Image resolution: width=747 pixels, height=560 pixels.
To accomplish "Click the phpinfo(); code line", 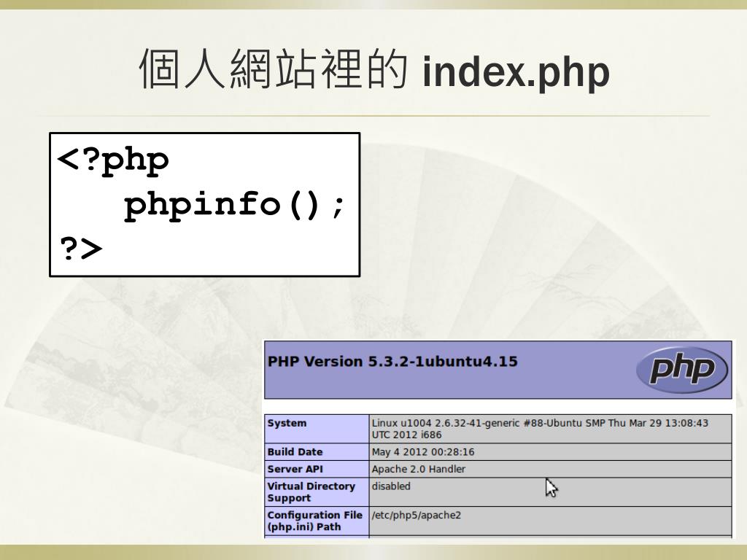I will coord(233,205).
